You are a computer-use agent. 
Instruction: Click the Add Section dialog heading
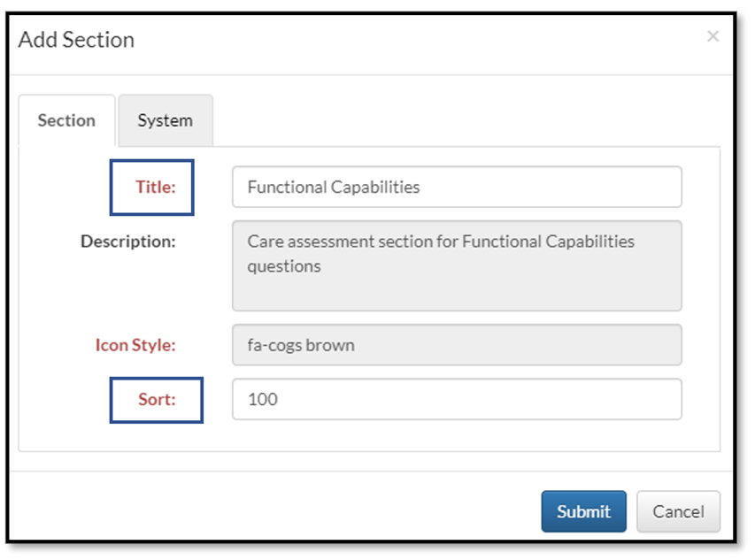click(77, 40)
